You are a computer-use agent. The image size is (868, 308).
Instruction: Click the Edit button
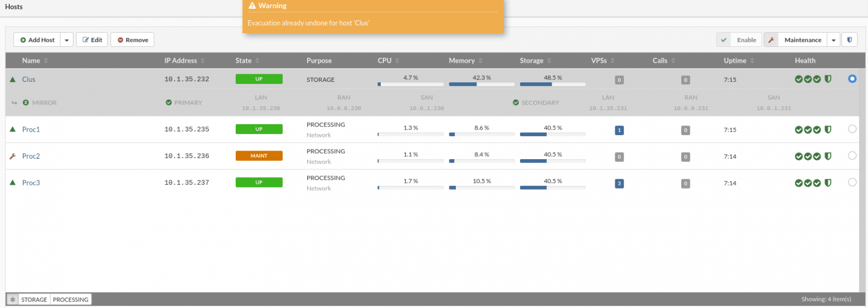pyautogui.click(x=92, y=40)
